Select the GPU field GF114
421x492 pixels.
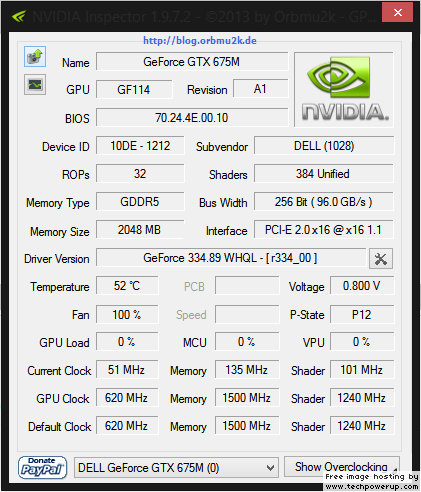click(x=134, y=89)
